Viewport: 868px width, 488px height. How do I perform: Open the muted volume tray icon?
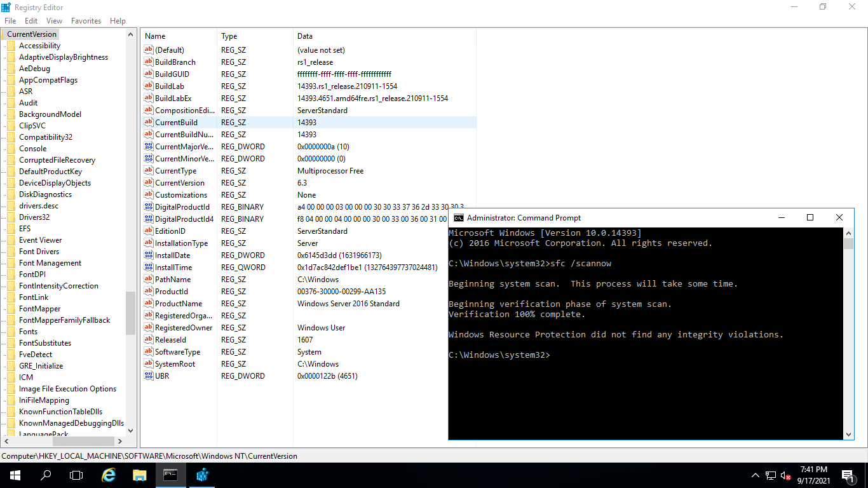(x=786, y=475)
